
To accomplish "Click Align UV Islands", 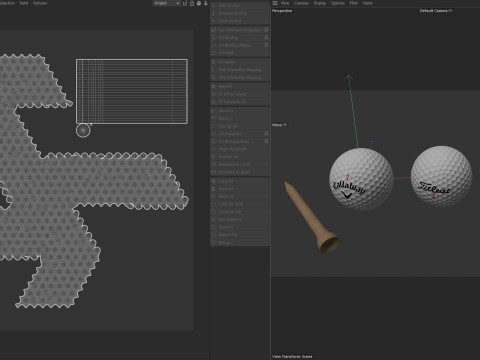I will point(240,149).
